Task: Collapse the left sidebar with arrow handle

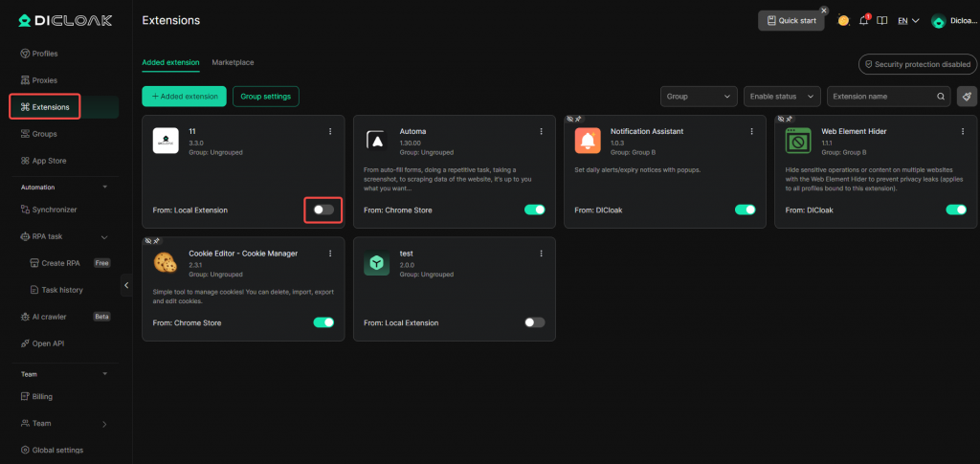Action: pos(127,285)
